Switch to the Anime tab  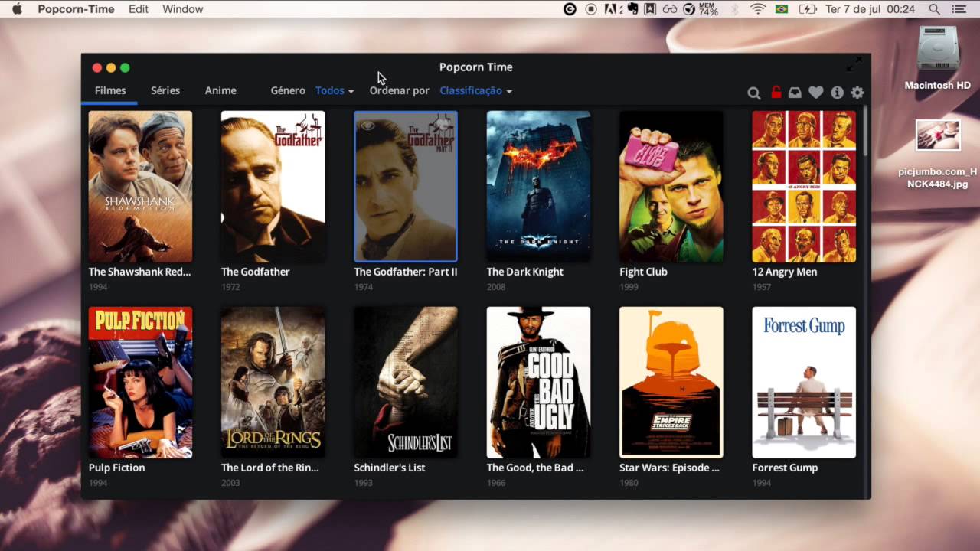pos(220,90)
